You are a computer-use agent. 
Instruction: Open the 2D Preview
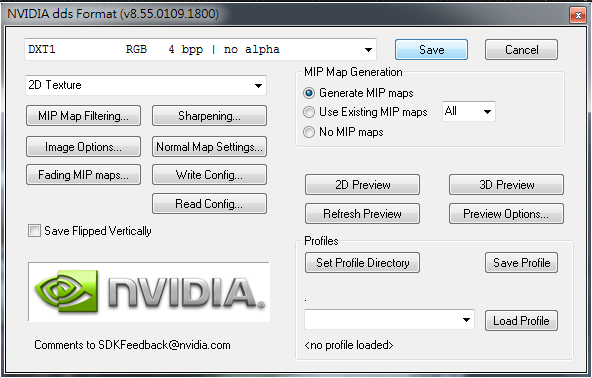[362, 185]
